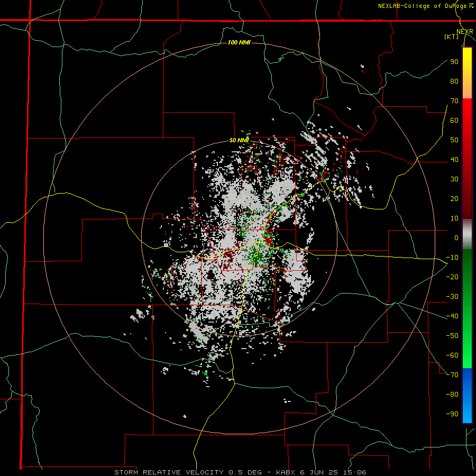Click the -10 value on the velocity scale
Image resolution: width=476 pixels, height=476 pixels.
(x=452, y=258)
